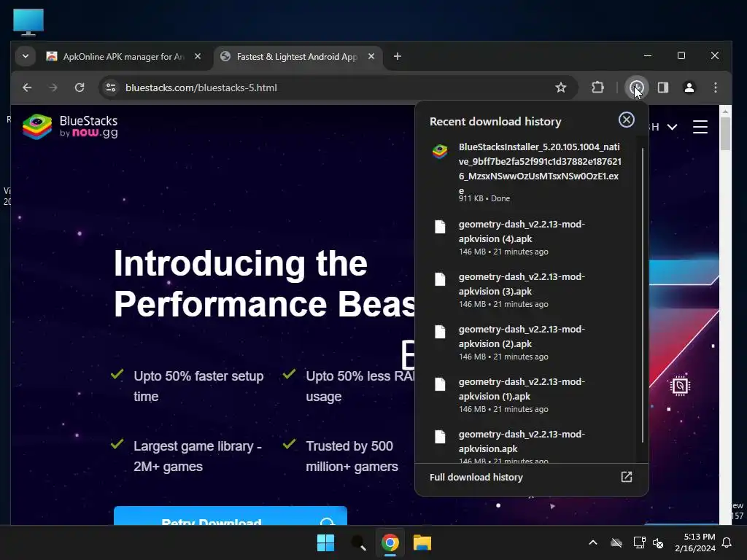Close the Fastest & Lightest tab
The image size is (747, 560).
(371, 56)
